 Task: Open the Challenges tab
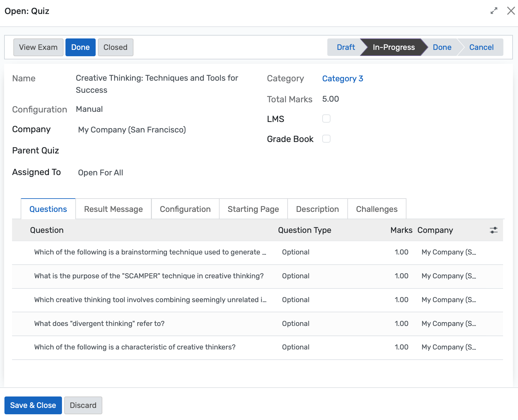377,209
